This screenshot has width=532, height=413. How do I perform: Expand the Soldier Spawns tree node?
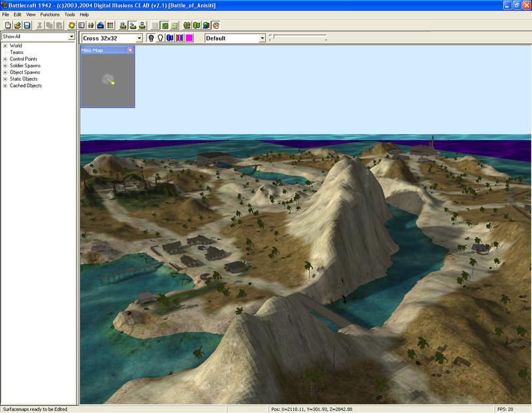5,65
